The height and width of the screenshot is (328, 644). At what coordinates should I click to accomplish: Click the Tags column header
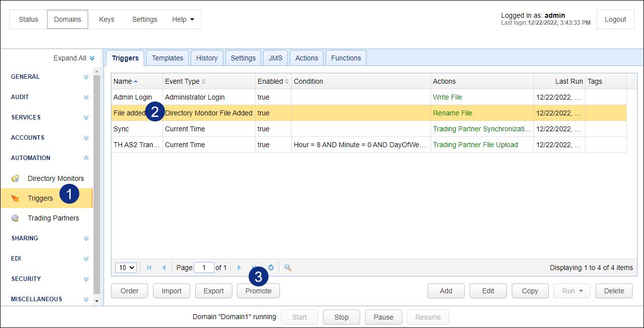[x=606, y=81]
